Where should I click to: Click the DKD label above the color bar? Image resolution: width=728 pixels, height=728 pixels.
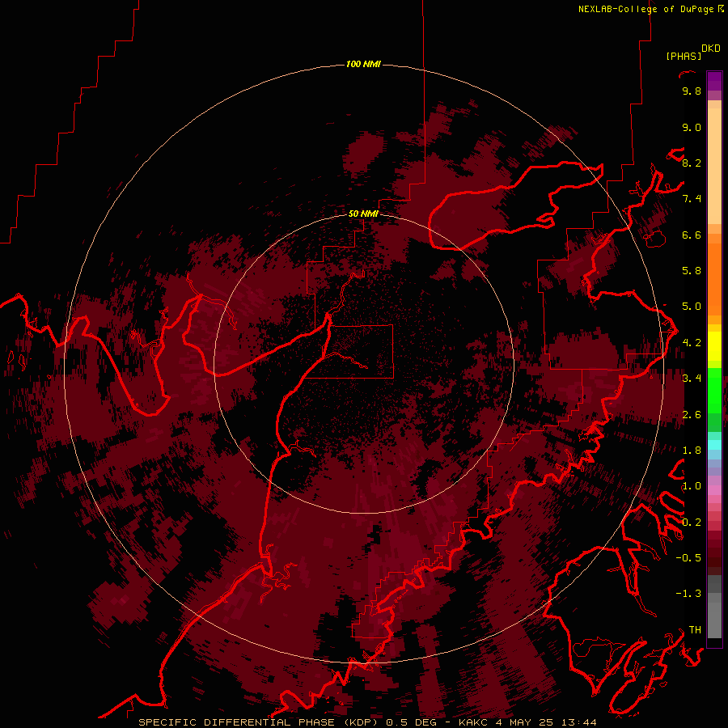click(x=711, y=49)
